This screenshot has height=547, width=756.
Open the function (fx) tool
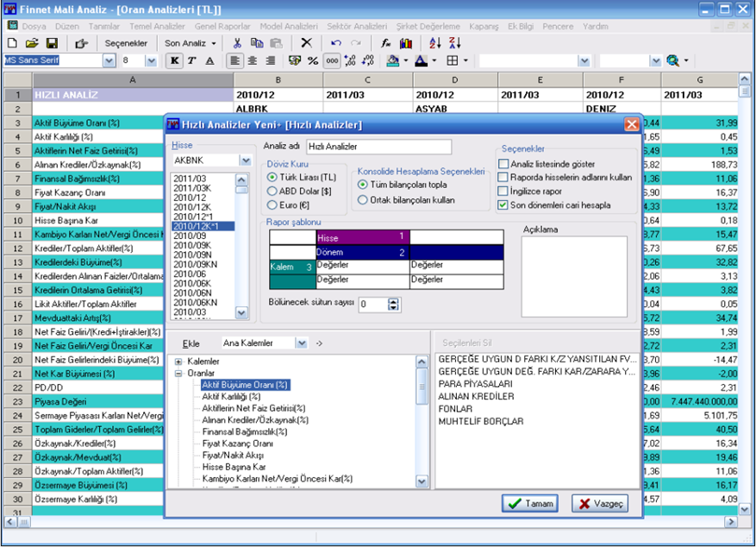pyautogui.click(x=385, y=43)
